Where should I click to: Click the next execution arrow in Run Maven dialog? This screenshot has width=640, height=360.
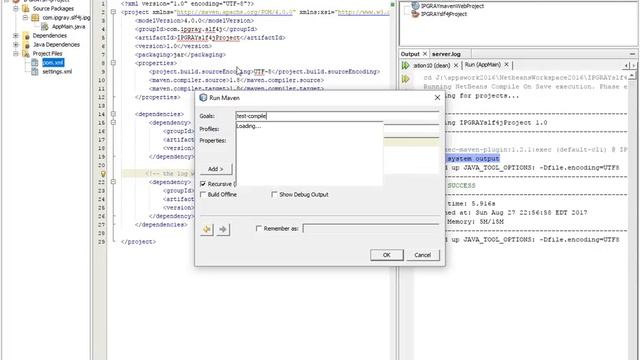[223, 229]
